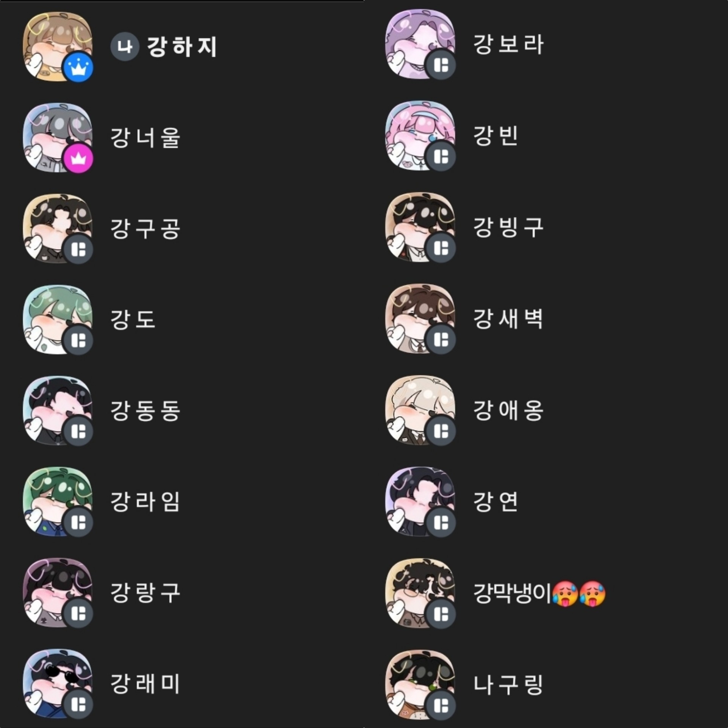The image size is (728, 728).
Task: Open 강막냉이's avatar picture
Action: (x=420, y=593)
